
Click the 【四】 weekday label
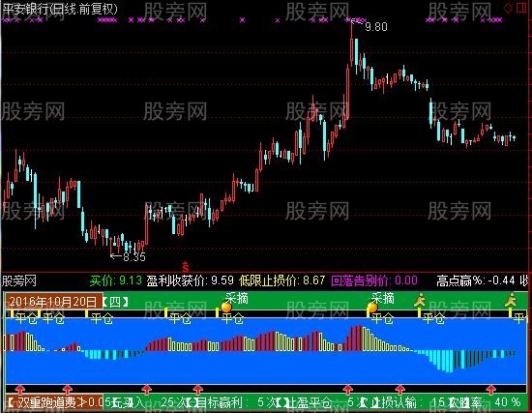click(x=115, y=302)
